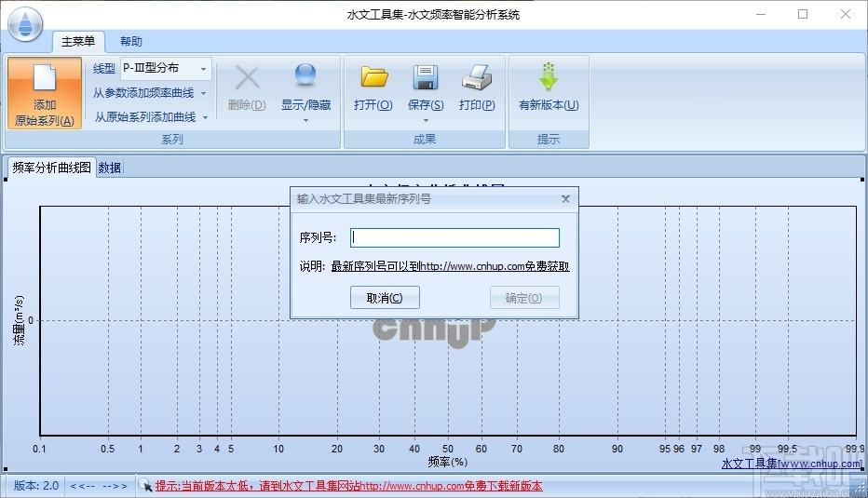This screenshot has width=868, height=498.
Task: Open the line type P-III distribution dropdown
Action: (x=203, y=69)
